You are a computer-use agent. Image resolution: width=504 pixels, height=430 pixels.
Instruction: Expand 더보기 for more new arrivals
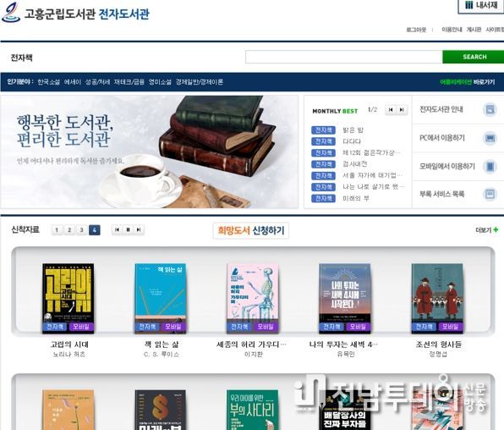pos(486,229)
